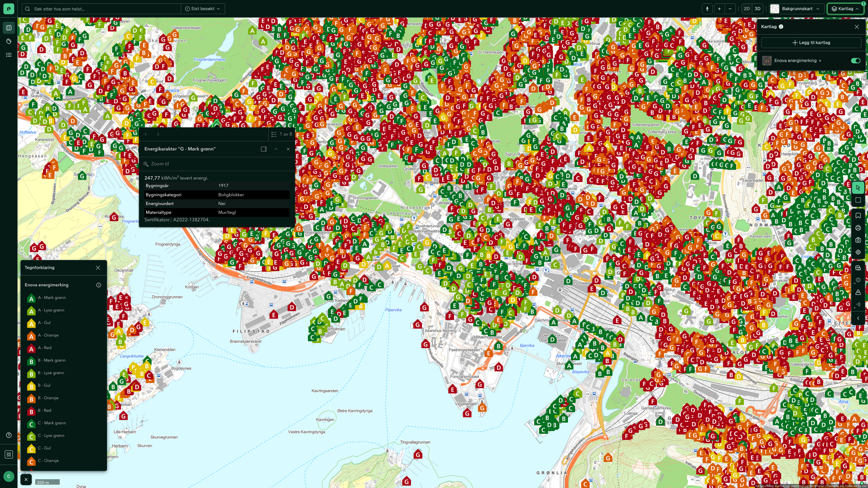
Task: Take a map screenshot with camera tool
Action: [858, 240]
